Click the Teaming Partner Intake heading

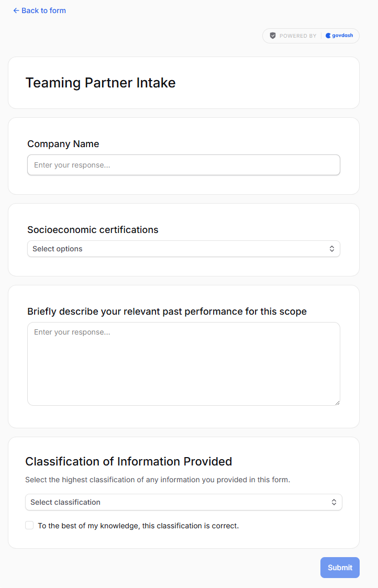pos(101,83)
